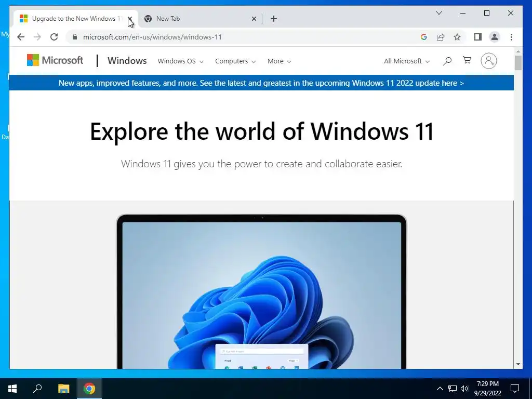Image resolution: width=532 pixels, height=399 pixels.
Task: Open tab search chevron in title bar
Action: (438, 13)
